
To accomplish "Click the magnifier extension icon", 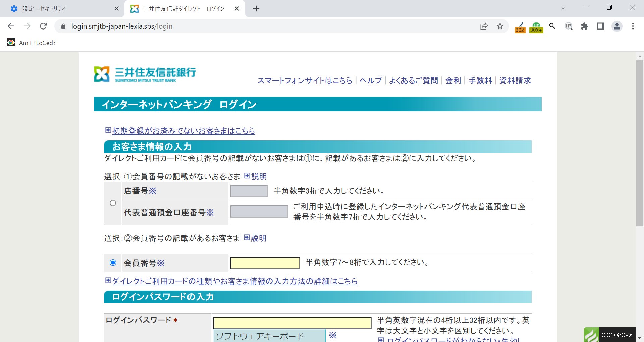I will click(x=552, y=26).
